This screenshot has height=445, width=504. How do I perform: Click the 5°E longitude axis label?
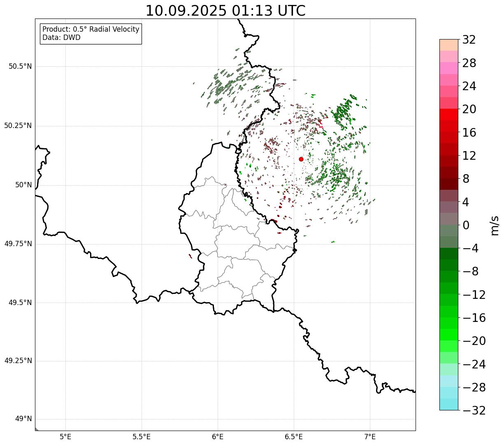pyautogui.click(x=65, y=437)
